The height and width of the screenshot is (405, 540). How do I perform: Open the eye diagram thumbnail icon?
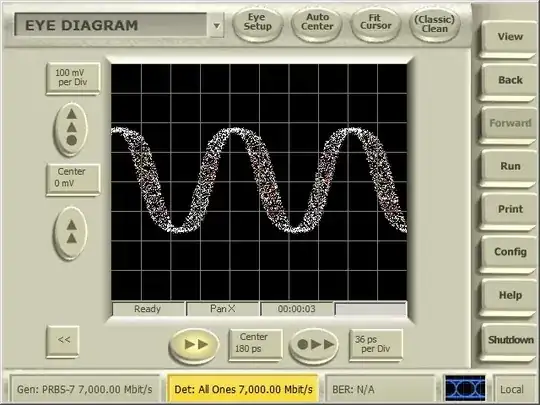coord(465,389)
